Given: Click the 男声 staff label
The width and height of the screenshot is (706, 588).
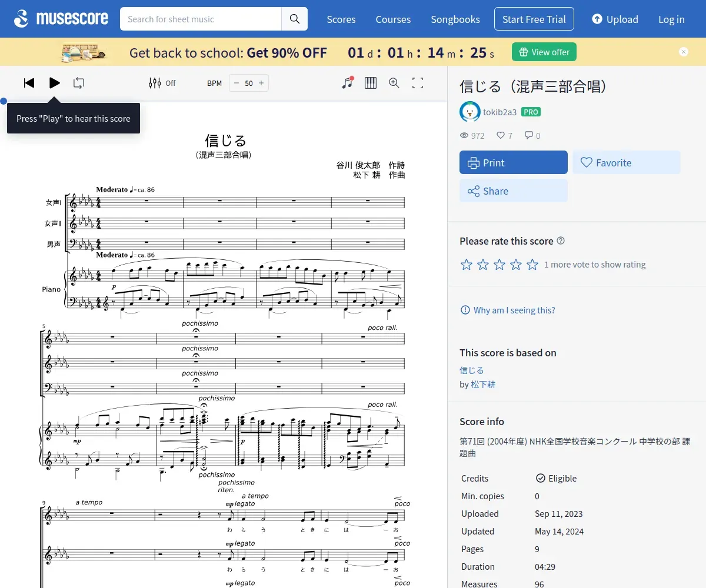Looking at the screenshot, I should [x=54, y=244].
